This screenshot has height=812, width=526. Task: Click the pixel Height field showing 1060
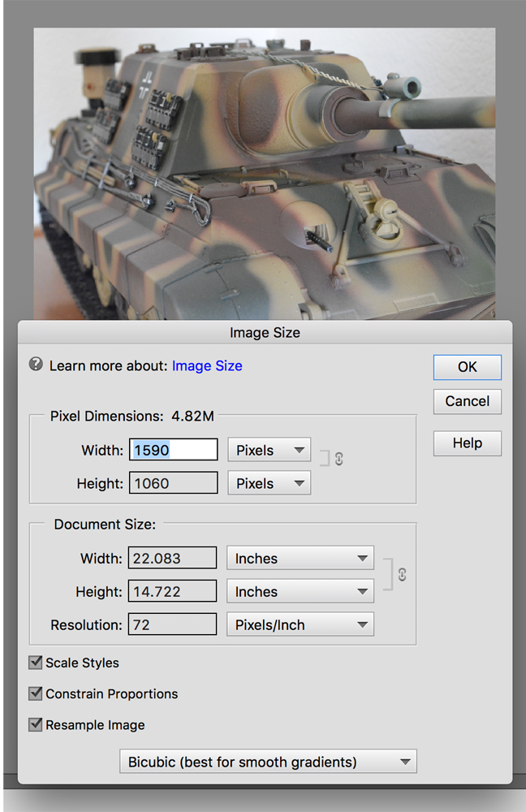[173, 483]
